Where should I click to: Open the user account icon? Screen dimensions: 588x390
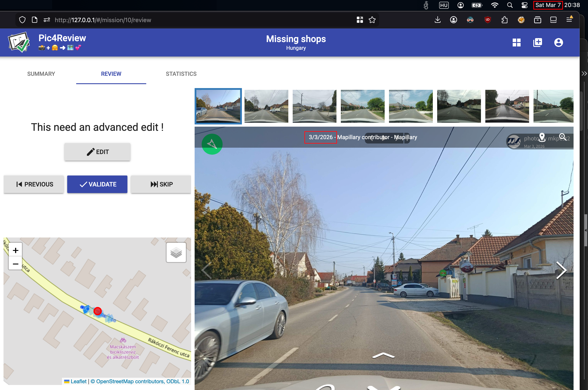[558, 43]
